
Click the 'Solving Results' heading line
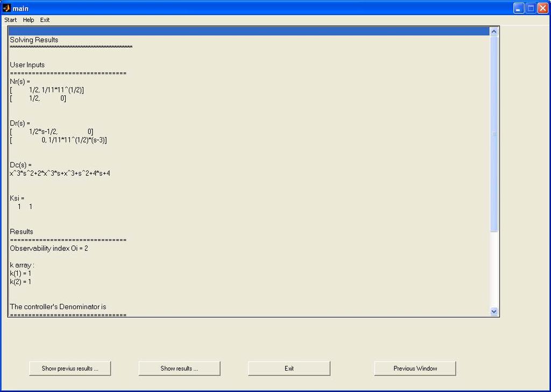tap(249, 40)
